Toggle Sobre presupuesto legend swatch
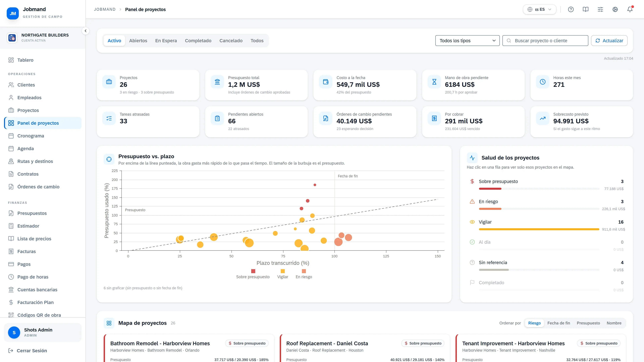 point(253,271)
